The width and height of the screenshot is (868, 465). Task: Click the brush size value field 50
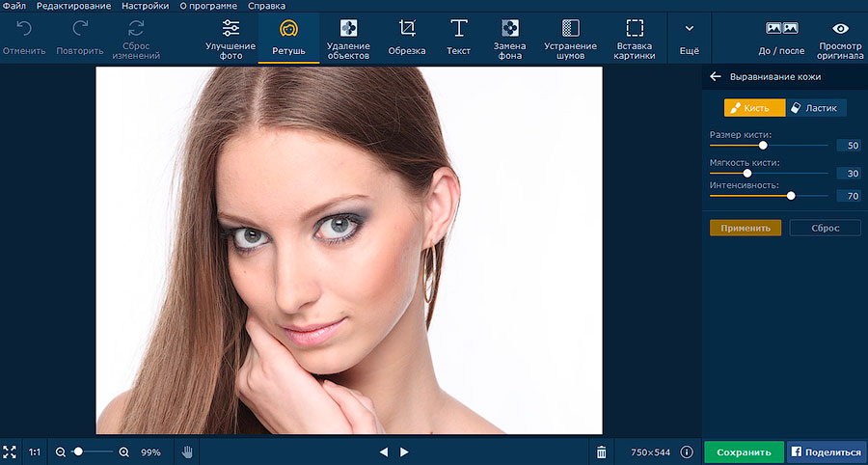tap(849, 146)
